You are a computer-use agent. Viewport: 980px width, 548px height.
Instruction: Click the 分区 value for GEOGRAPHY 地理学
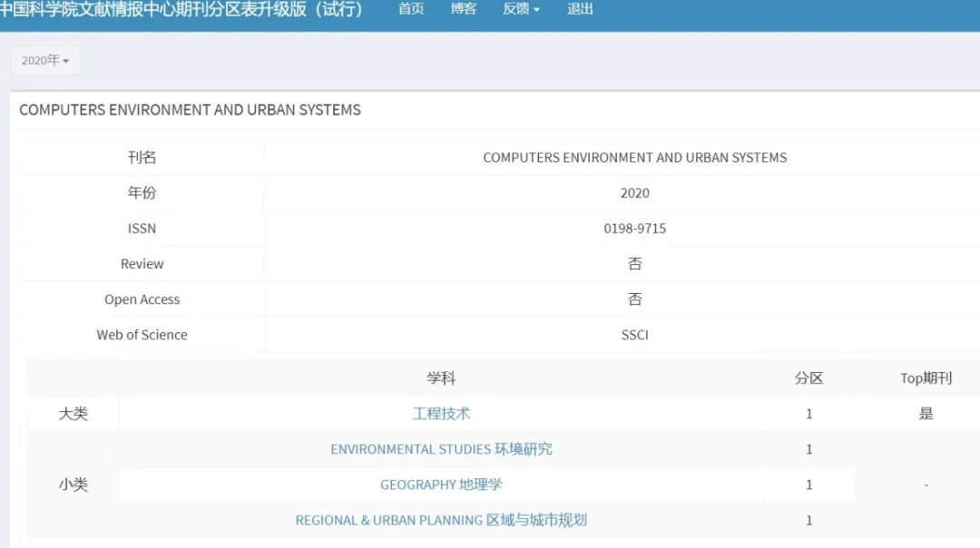click(x=808, y=484)
